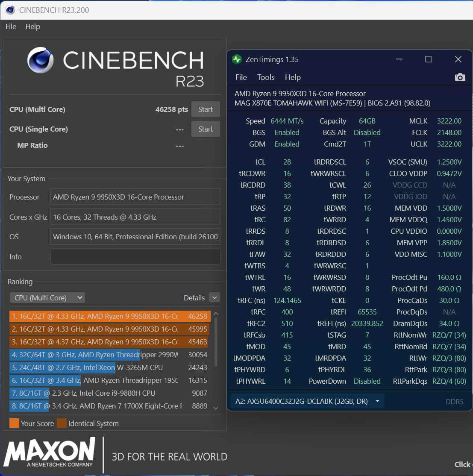Click the 46258 pts multi core score
This screenshot has width=473, height=476.
coord(171,109)
